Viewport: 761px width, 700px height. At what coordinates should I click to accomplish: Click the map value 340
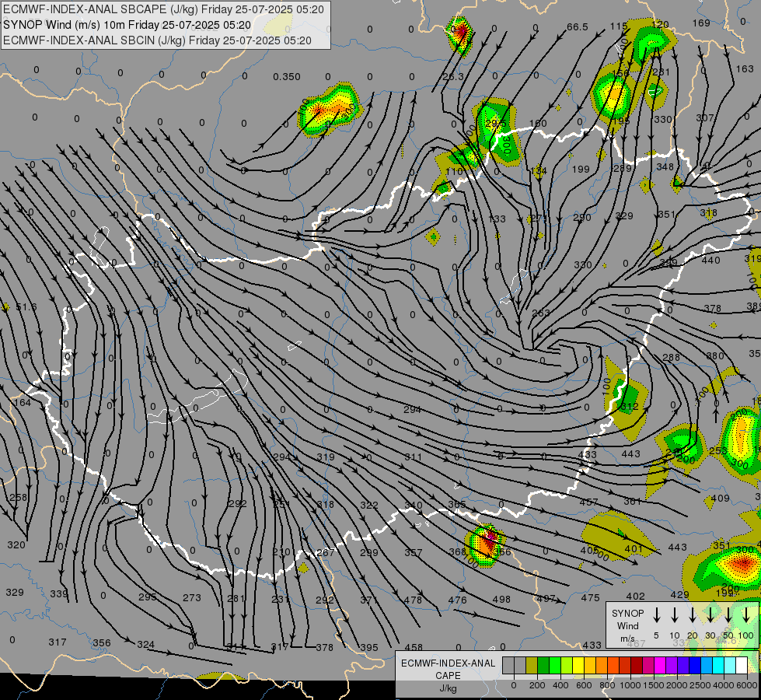(413, 506)
